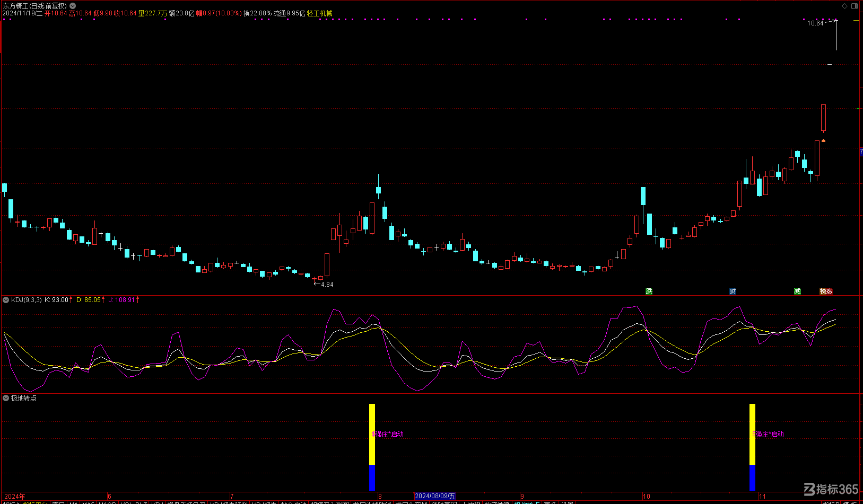Click the 东方精工(日线,前复权) chart title

pyautogui.click(x=35, y=6)
